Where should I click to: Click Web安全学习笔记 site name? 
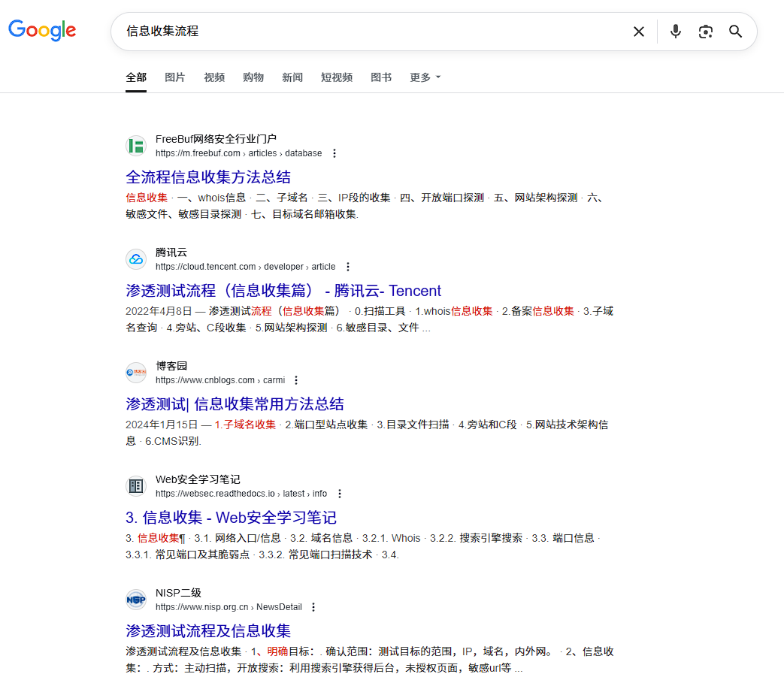pyautogui.click(x=198, y=479)
